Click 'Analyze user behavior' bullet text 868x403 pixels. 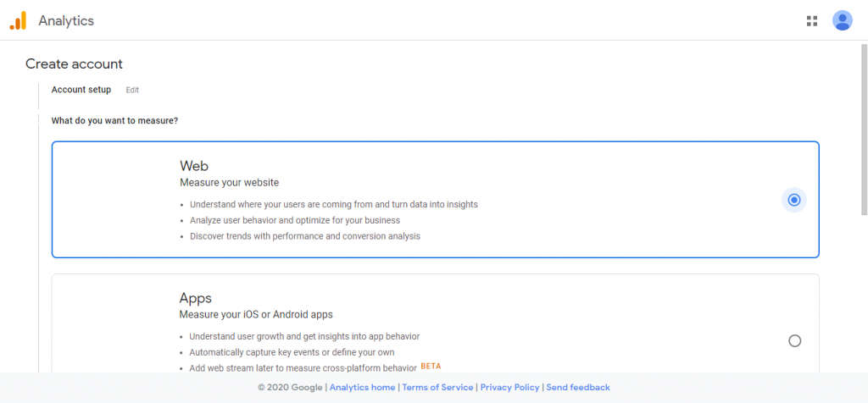295,220
